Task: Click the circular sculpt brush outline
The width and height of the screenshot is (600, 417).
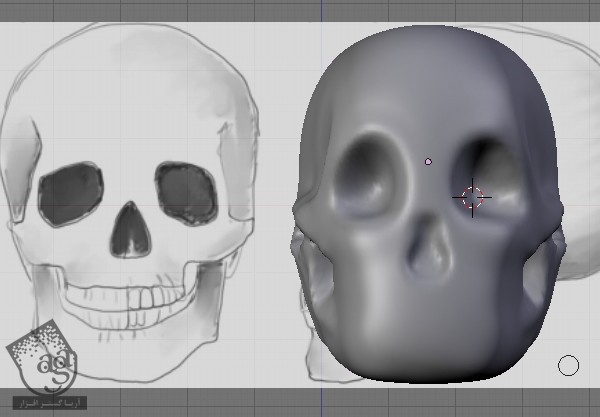Action: point(568,365)
